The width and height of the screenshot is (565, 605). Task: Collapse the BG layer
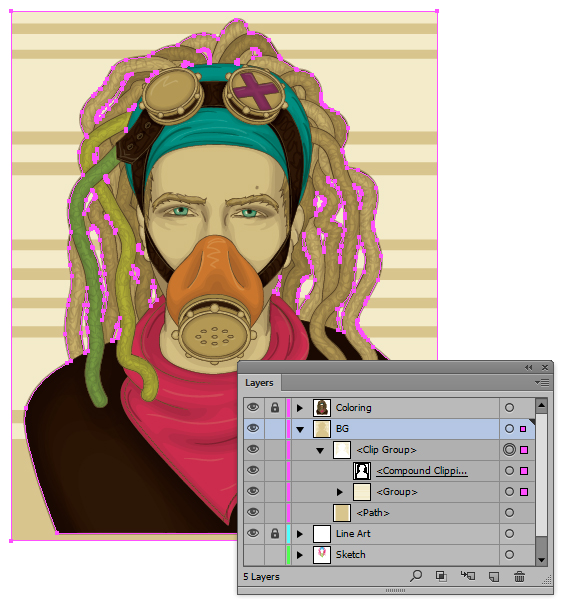point(300,429)
